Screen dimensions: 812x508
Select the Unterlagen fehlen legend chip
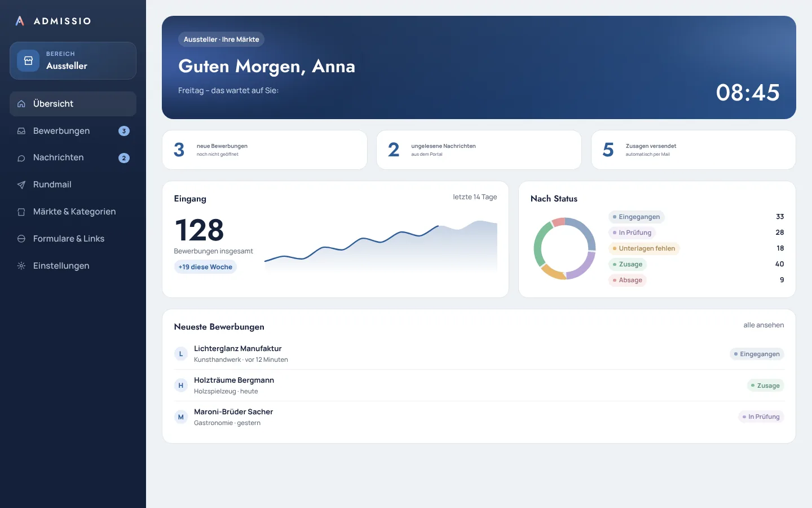pos(644,248)
